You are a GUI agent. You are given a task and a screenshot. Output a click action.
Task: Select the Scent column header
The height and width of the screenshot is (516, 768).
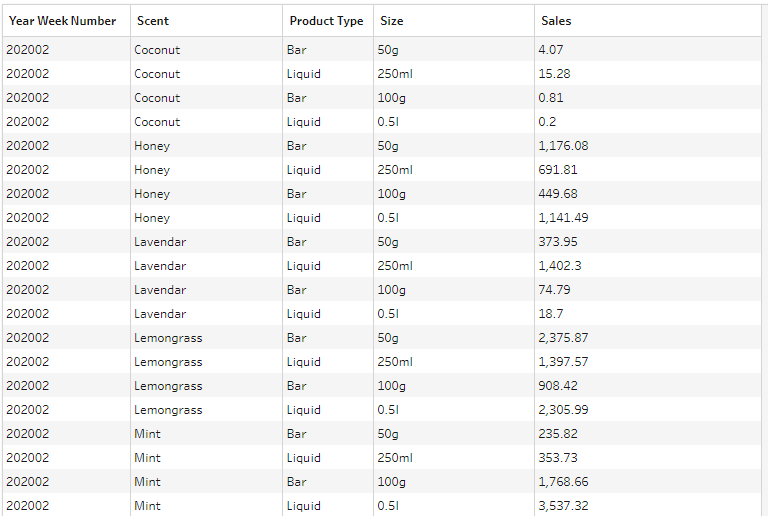pos(153,21)
